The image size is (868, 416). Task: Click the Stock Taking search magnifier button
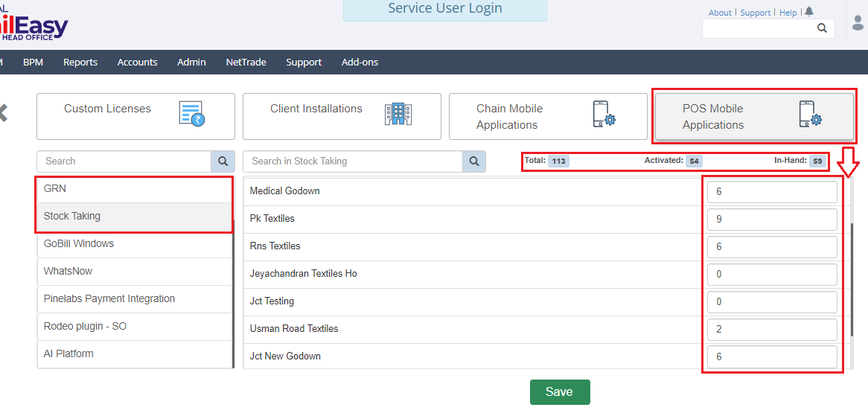(474, 161)
